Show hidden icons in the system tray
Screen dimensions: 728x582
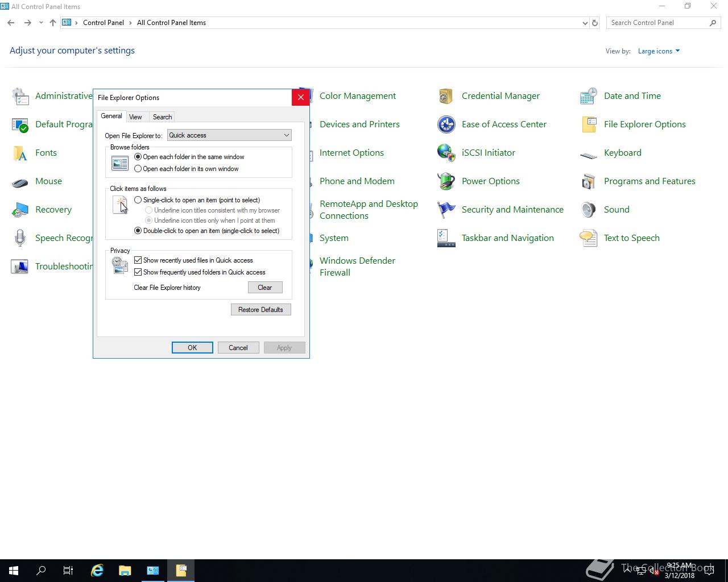(627, 571)
